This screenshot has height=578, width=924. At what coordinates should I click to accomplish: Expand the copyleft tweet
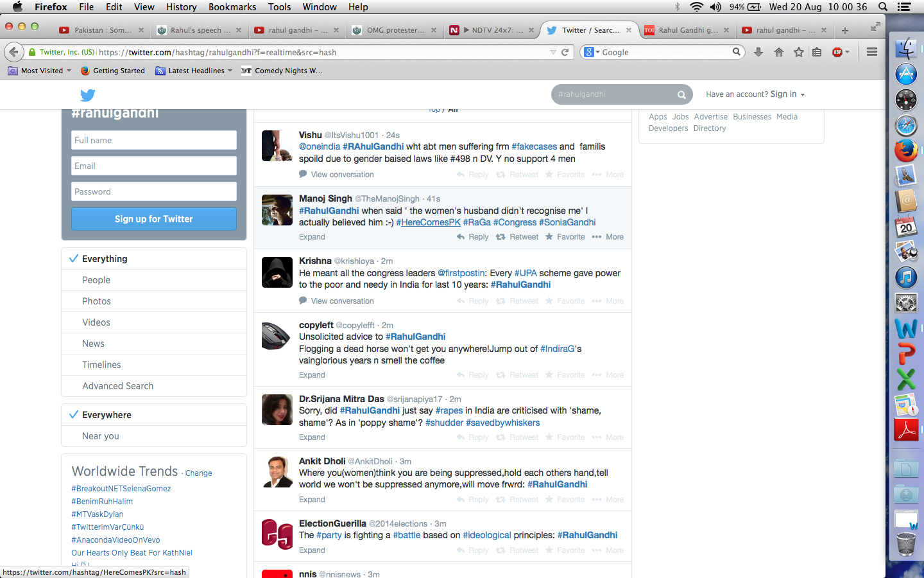point(312,375)
